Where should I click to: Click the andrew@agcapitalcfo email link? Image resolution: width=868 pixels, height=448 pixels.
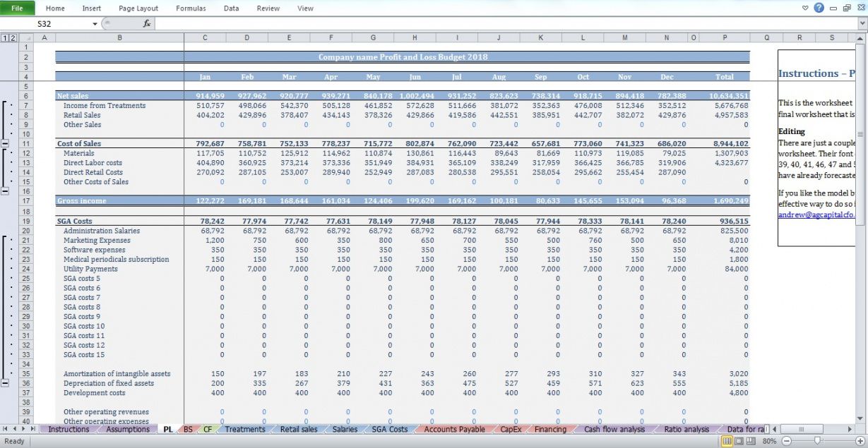[816, 215]
